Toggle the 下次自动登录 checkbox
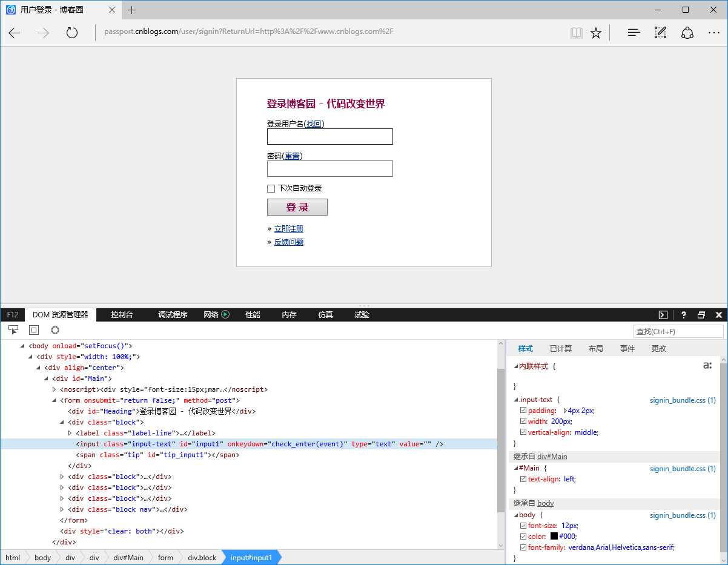This screenshot has width=728, height=565. [x=271, y=188]
